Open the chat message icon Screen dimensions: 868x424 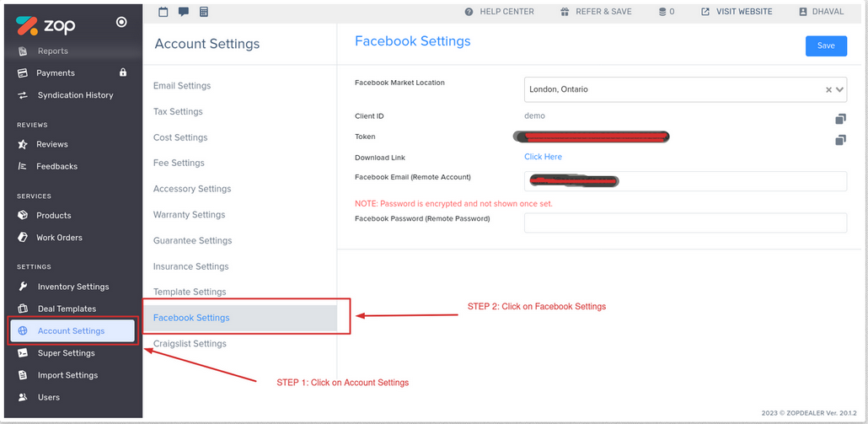[x=183, y=12]
